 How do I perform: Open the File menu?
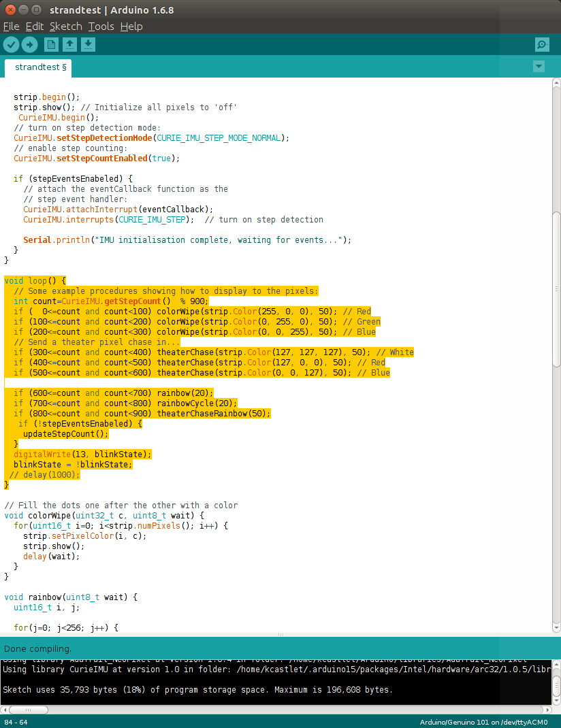click(x=11, y=27)
